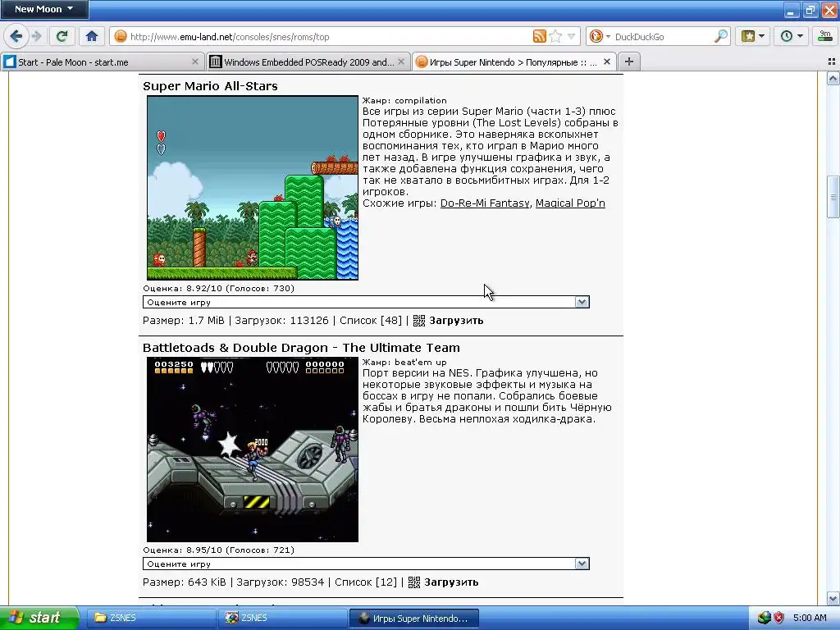Screen dimensions: 840x630
Task: Click the scrollbar down arrow
Action: click(833, 598)
